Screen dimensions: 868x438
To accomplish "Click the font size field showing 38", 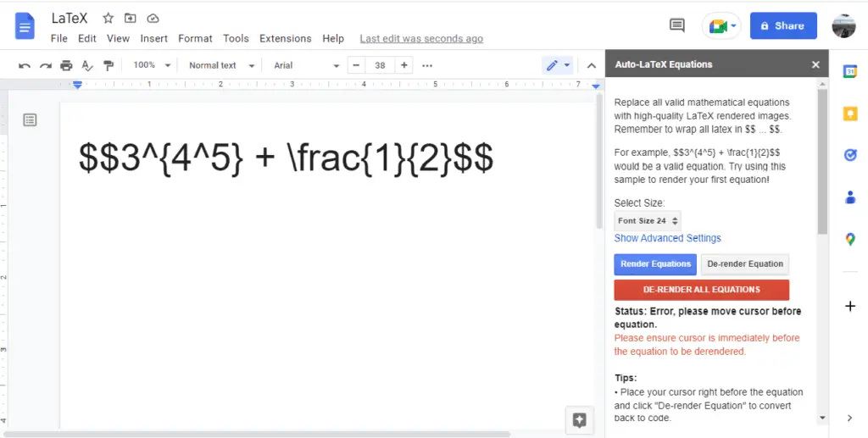I will 380,65.
